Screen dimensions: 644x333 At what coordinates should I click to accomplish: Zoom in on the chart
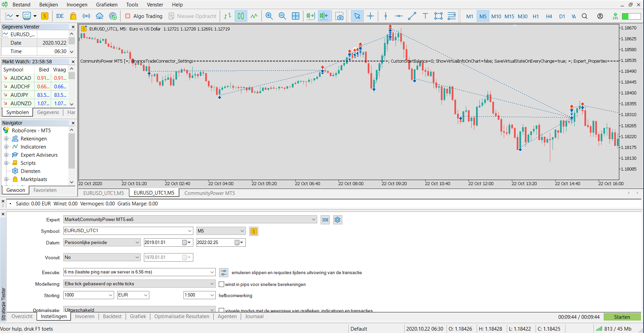point(269,16)
